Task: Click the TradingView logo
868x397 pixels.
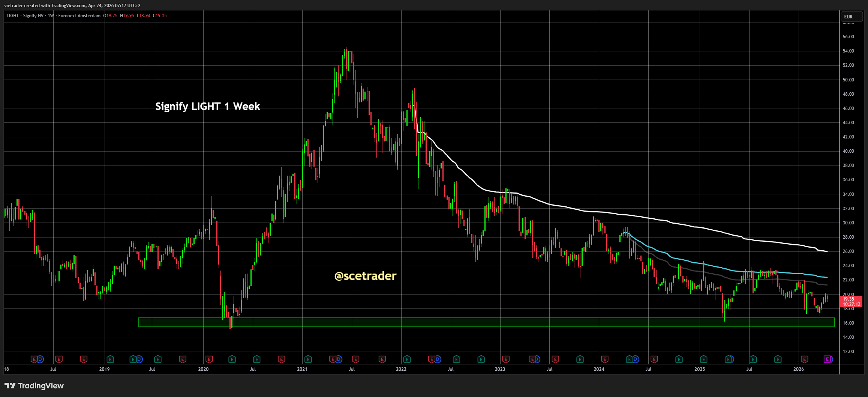Action: click(34, 386)
